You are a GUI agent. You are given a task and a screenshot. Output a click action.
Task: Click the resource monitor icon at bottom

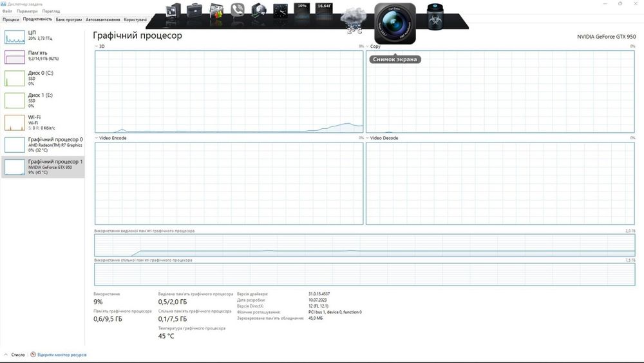pyautogui.click(x=33, y=355)
